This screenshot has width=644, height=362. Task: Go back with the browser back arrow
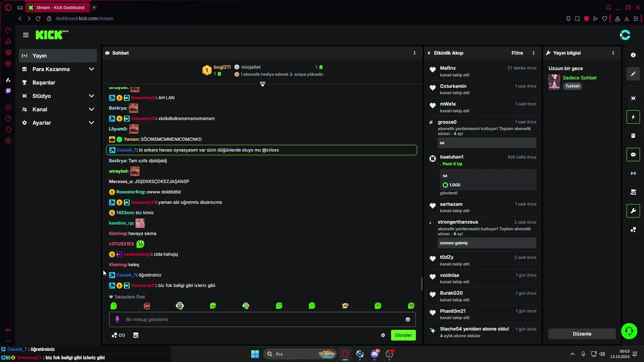point(20,19)
